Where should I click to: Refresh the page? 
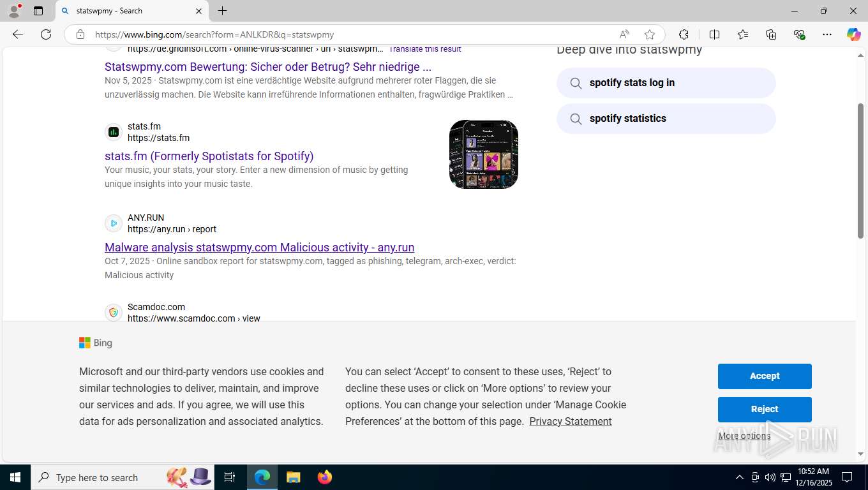click(x=46, y=34)
